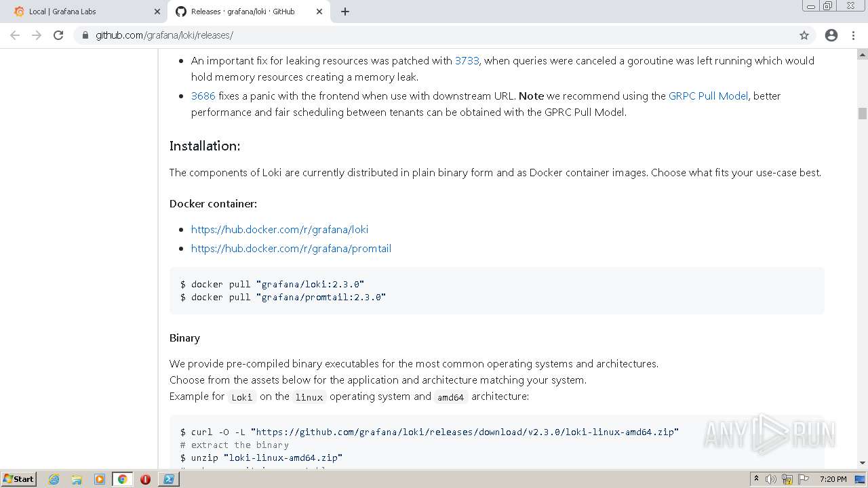Screen dimensions: 868x488
Task: Reload the current page
Action: coord(58,35)
